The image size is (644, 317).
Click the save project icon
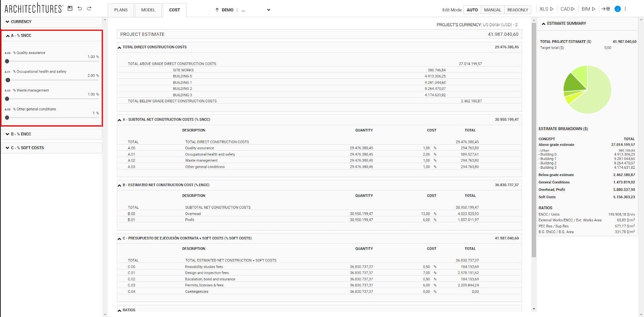click(x=70, y=8)
